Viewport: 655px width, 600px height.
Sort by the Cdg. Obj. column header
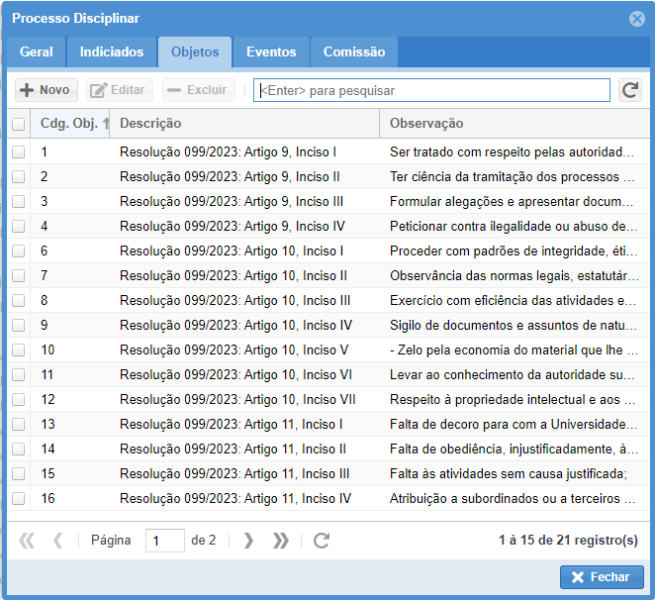click(x=70, y=124)
